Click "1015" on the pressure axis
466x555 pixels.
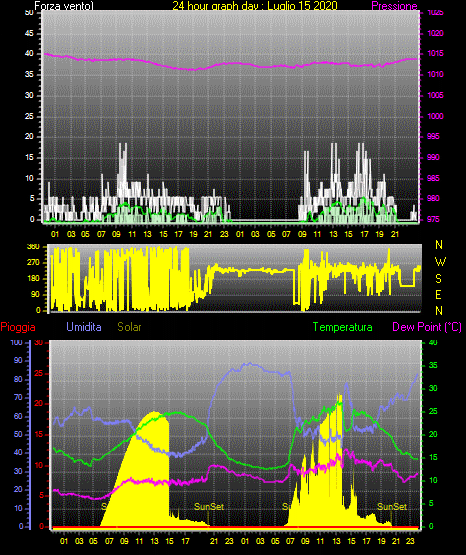click(435, 53)
